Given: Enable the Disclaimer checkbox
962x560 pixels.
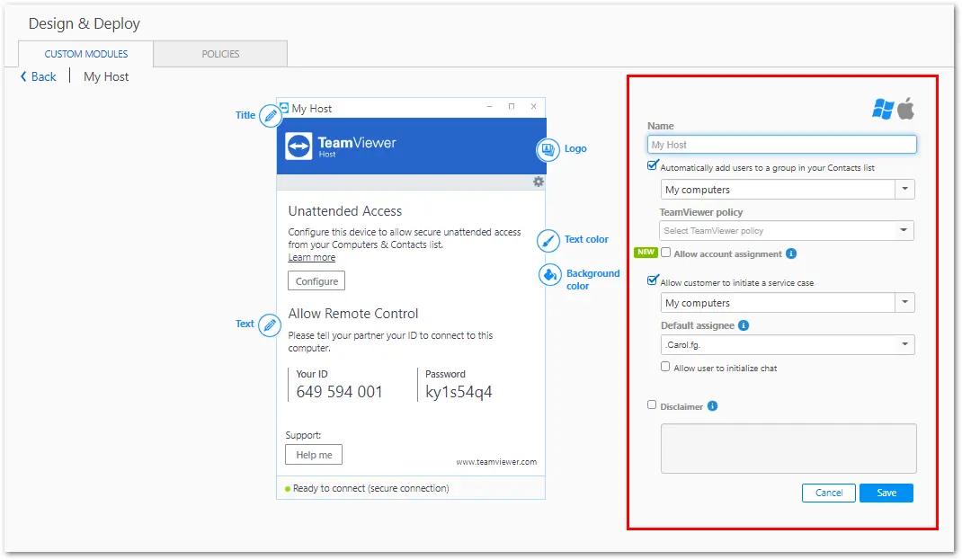Looking at the screenshot, I should coord(652,404).
